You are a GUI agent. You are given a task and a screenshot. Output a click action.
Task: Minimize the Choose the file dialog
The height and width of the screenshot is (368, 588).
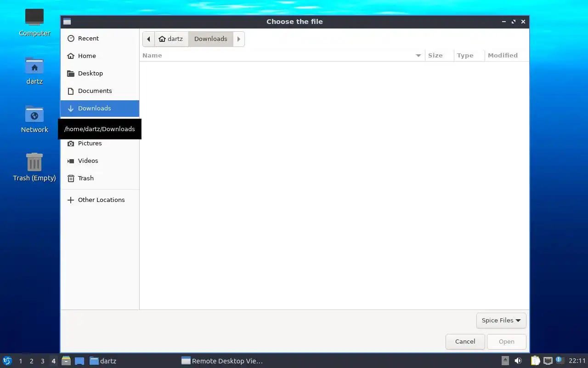pos(504,22)
